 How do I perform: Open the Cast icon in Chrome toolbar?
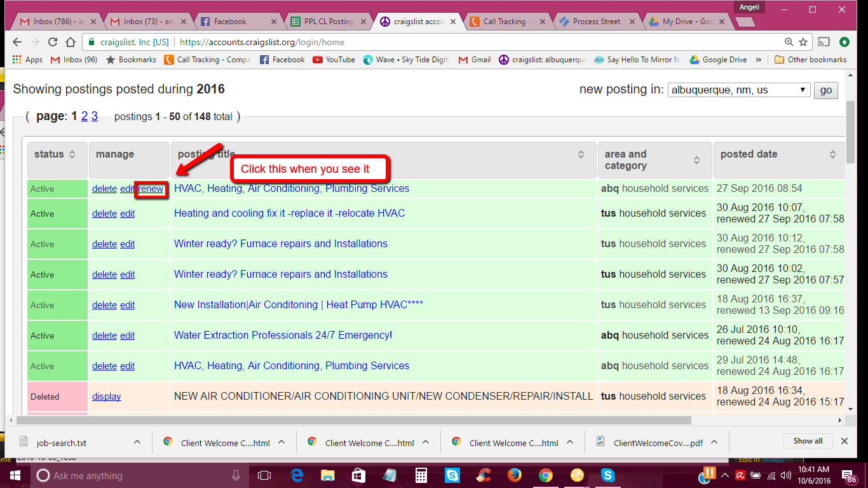824,43
